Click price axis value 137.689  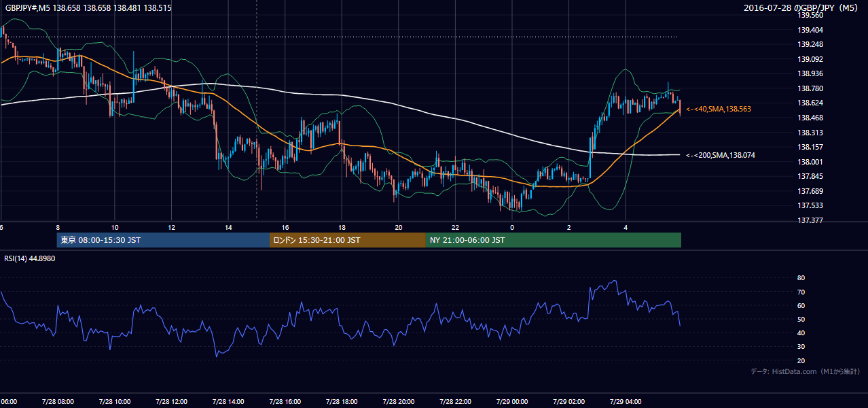coord(810,191)
